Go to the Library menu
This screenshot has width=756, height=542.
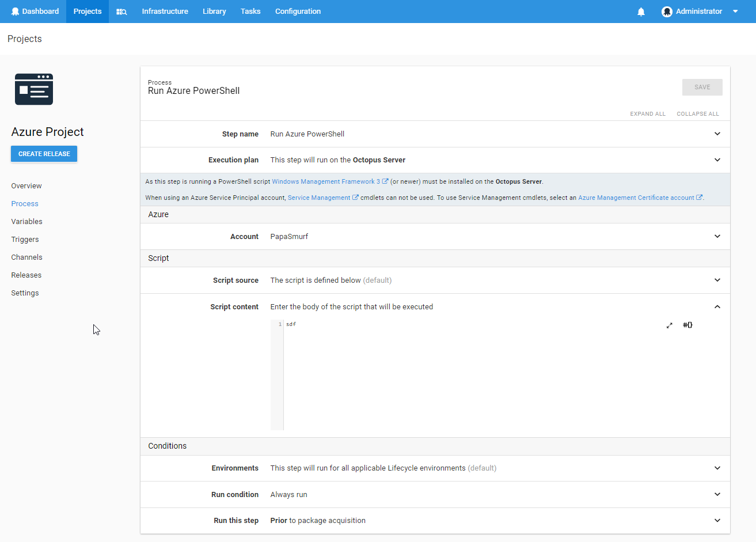click(x=214, y=12)
